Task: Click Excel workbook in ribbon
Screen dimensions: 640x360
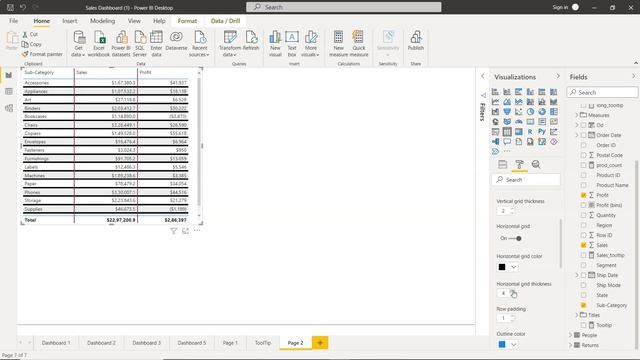Action: 99,44
